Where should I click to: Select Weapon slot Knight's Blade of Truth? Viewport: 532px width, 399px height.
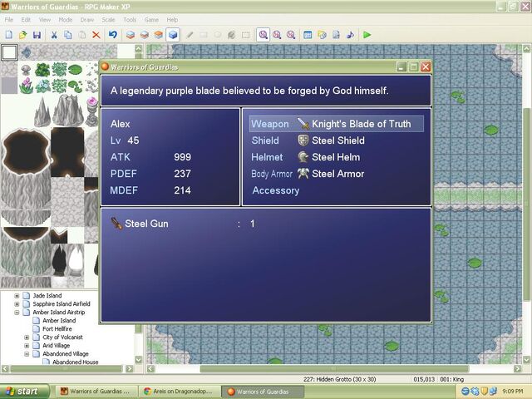tap(337, 124)
